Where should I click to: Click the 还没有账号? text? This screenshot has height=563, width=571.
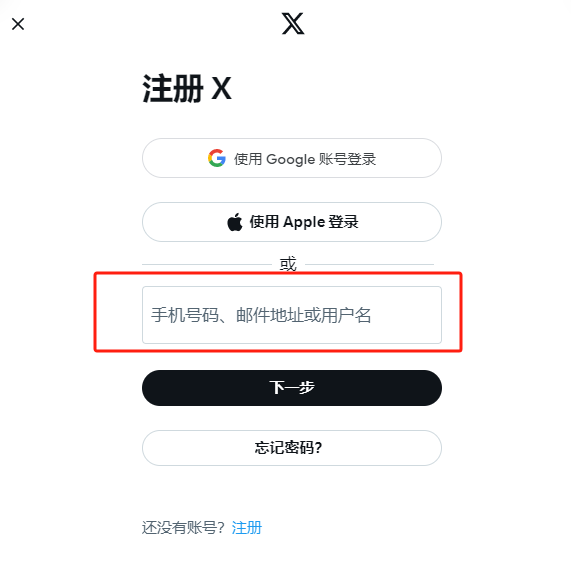(x=183, y=528)
